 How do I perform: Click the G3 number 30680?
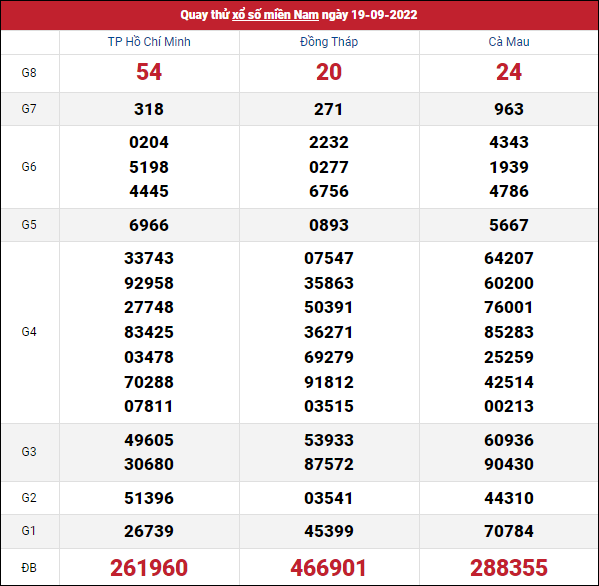tap(149, 464)
